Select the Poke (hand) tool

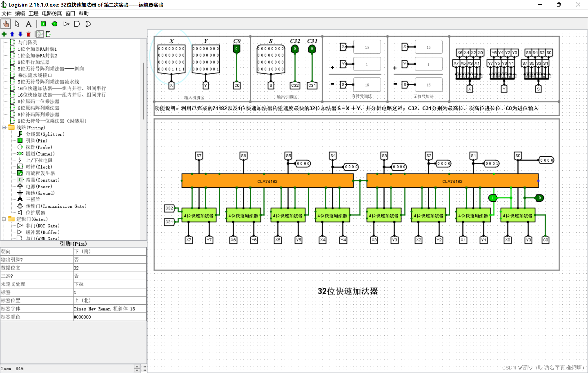[6, 24]
